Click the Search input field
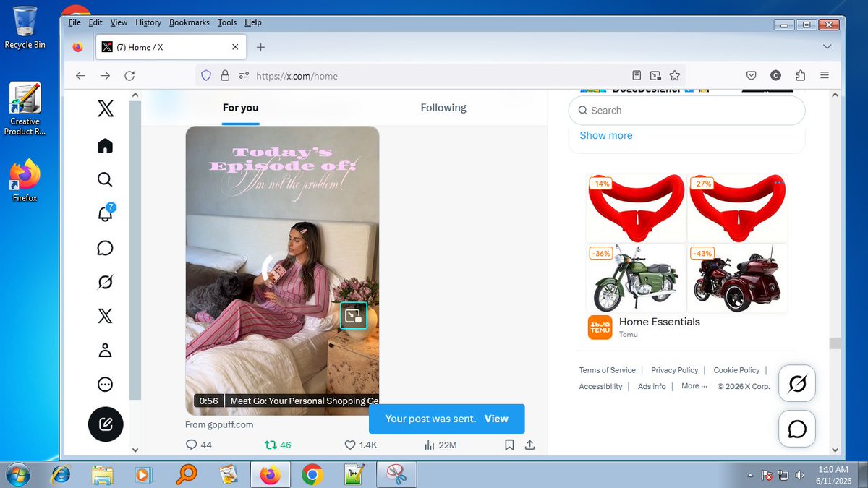Viewport: 868px width, 488px height. click(x=686, y=111)
